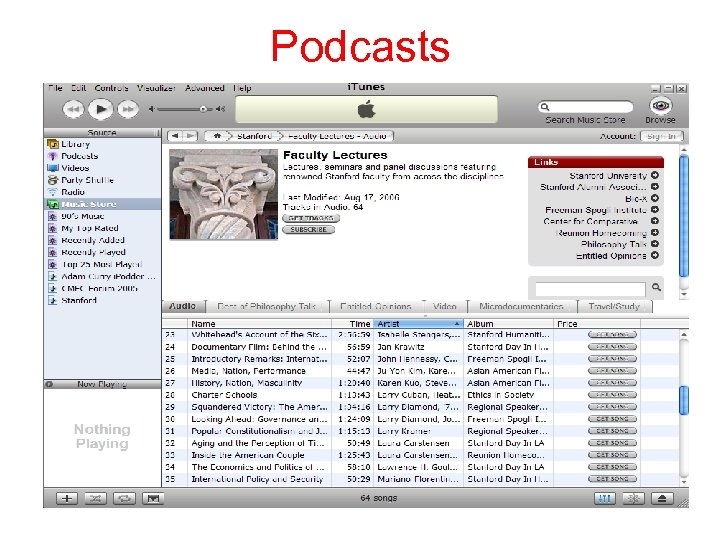The width and height of the screenshot is (720, 540).
Task: Click Get Song for Popular Constitutionalism track
Action: [x=612, y=431]
